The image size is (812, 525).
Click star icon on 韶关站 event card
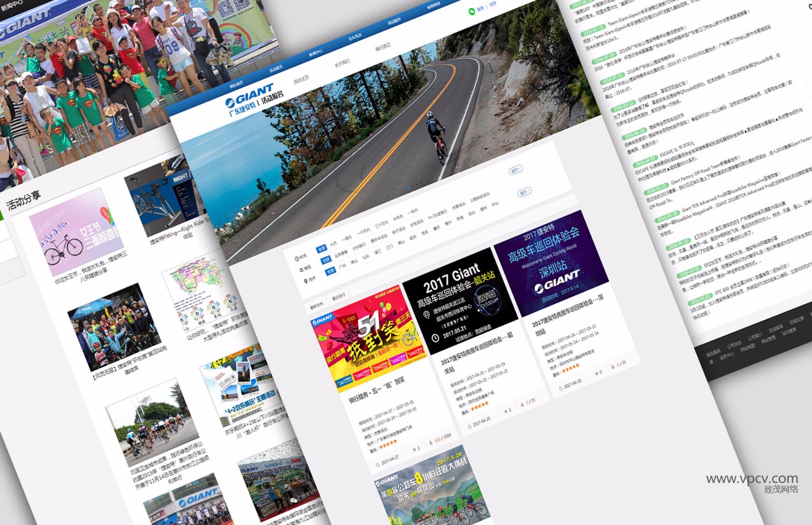(505, 411)
